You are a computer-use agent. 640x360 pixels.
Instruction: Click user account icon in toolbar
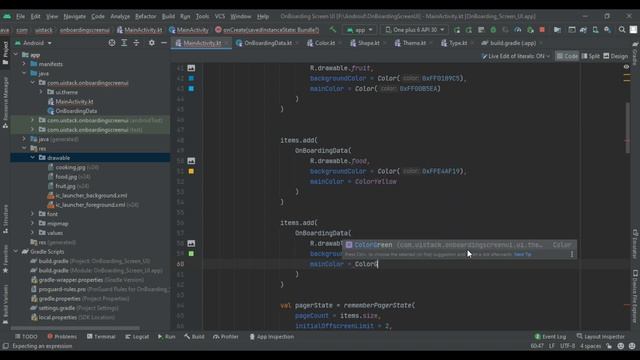(x=633, y=30)
